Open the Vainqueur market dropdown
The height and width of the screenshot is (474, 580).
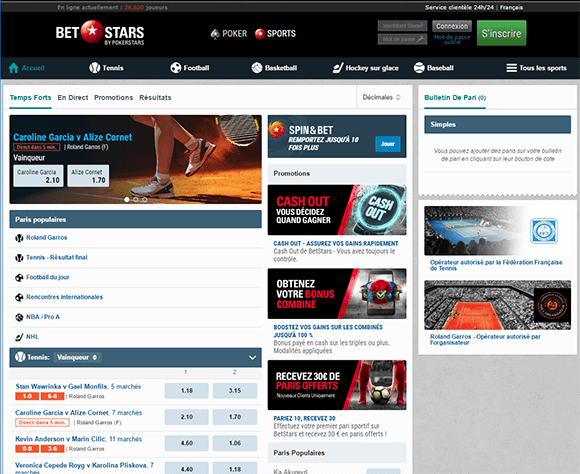pyautogui.click(x=77, y=357)
